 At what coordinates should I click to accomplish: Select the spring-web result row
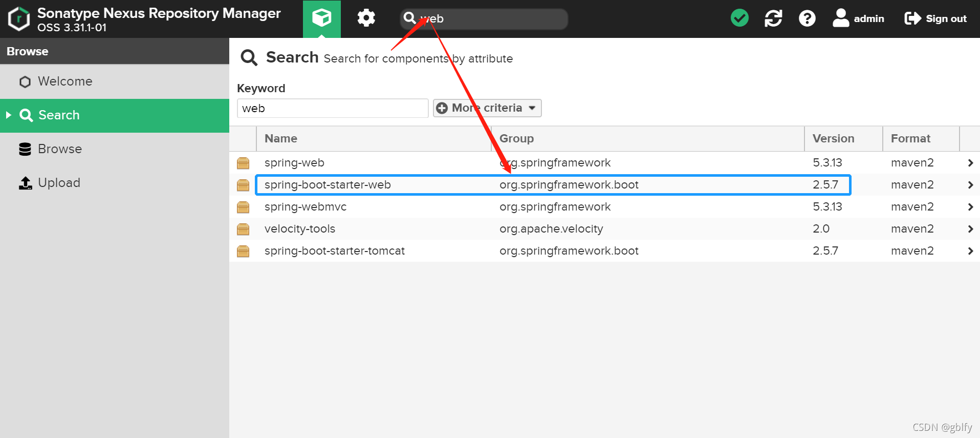click(x=604, y=163)
